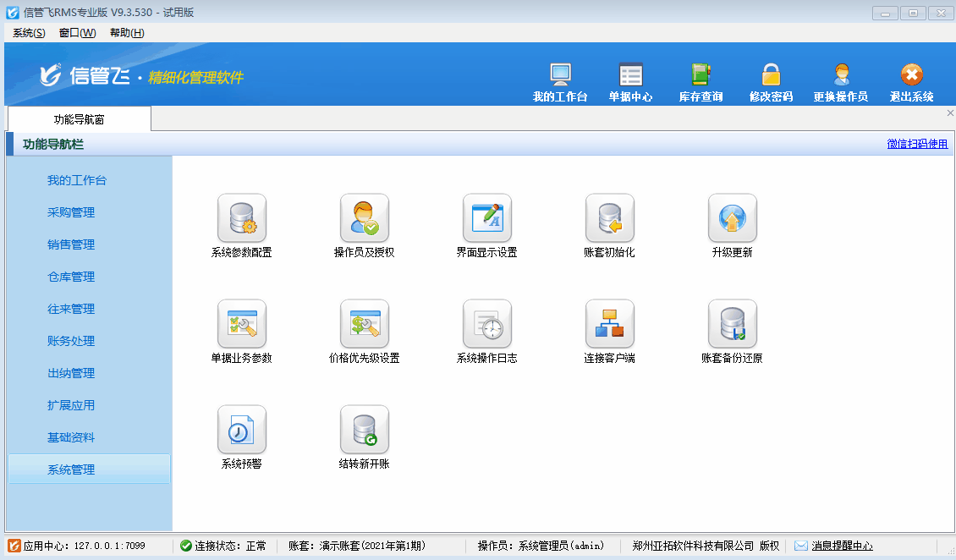956x560 pixels.
Task: Click the 连接客户端 network icon
Action: pos(610,324)
